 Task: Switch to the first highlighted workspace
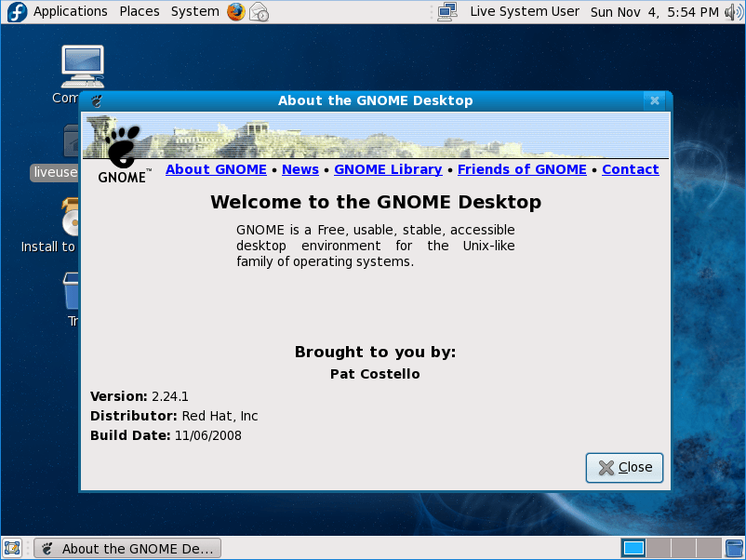point(633,548)
